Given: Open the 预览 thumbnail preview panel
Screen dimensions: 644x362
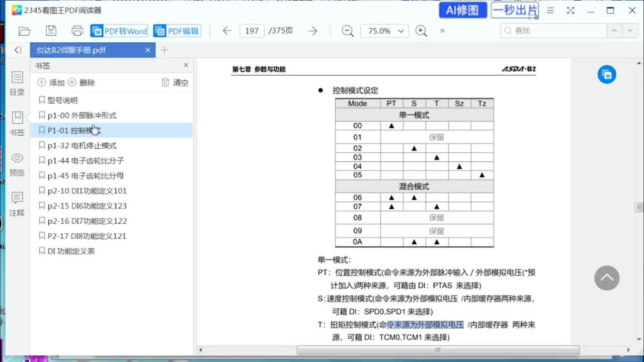Looking at the screenshot, I should coord(17,164).
